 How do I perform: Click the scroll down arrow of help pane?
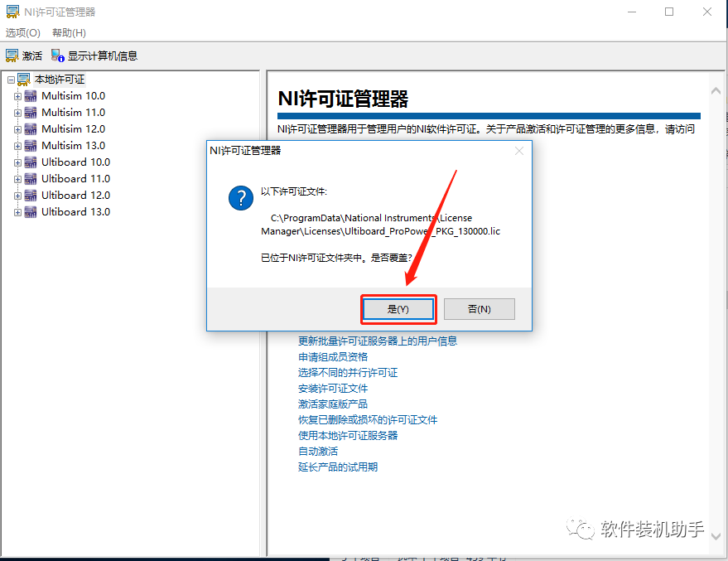716,536
